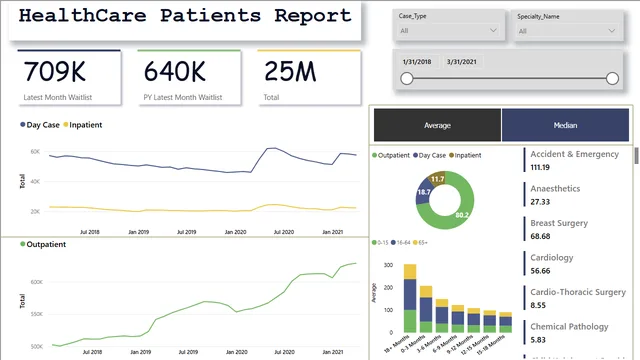Screen dimensions: 640x360
Task: Click the 68.68 value under Breast Surgery
Action: (x=540, y=236)
